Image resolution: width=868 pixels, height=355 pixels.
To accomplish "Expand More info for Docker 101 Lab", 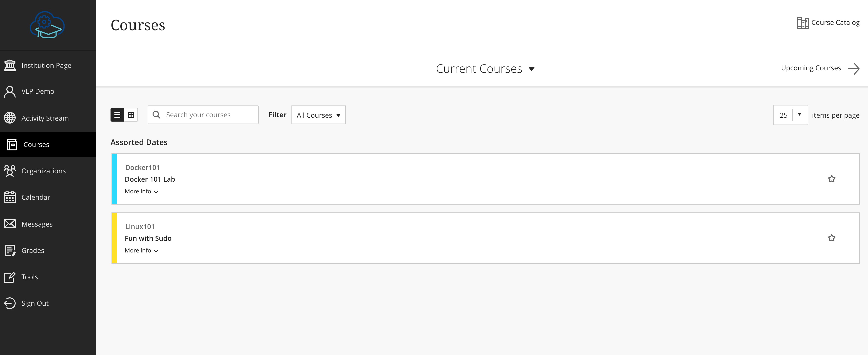I will (x=141, y=191).
